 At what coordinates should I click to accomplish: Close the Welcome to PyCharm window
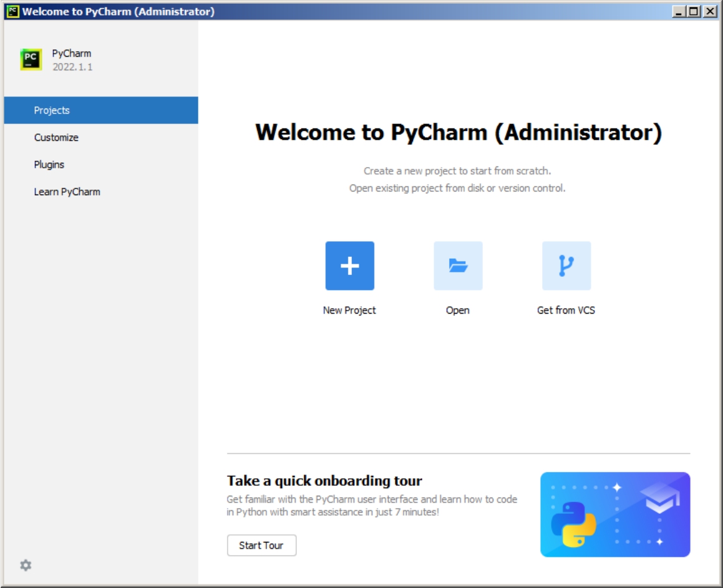tap(709, 12)
